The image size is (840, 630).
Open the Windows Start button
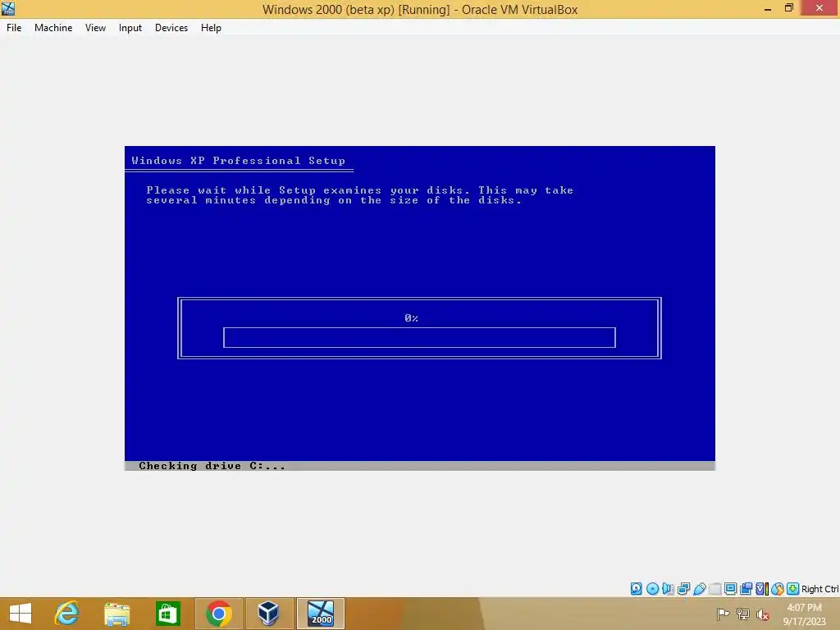[21, 614]
